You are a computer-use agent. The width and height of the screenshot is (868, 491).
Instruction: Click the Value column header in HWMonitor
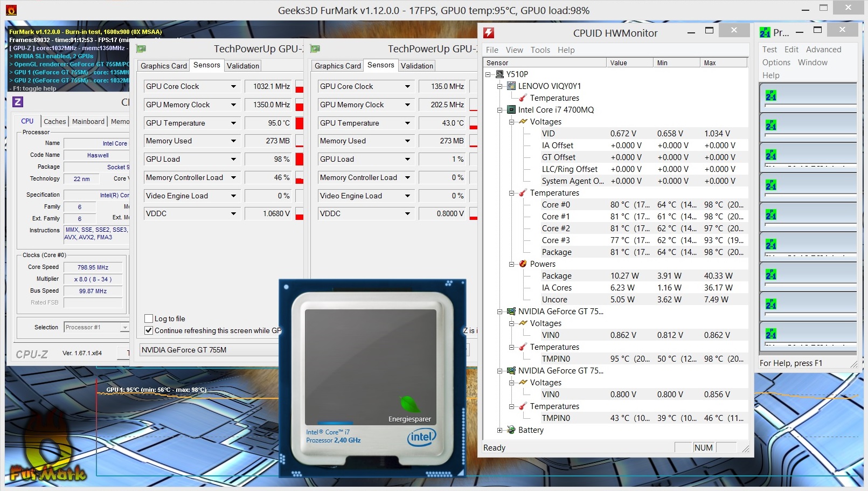[630, 63]
